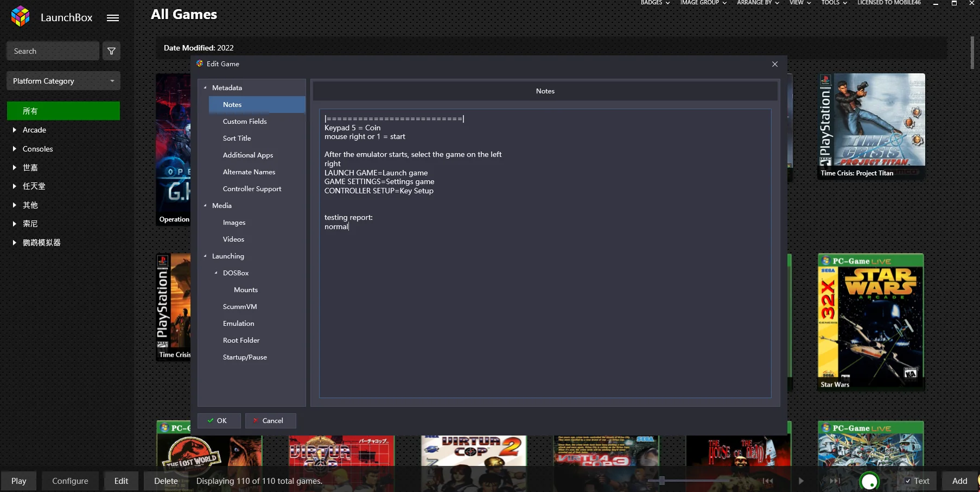Select the 所有 platform category
980x492 pixels.
[x=63, y=111]
